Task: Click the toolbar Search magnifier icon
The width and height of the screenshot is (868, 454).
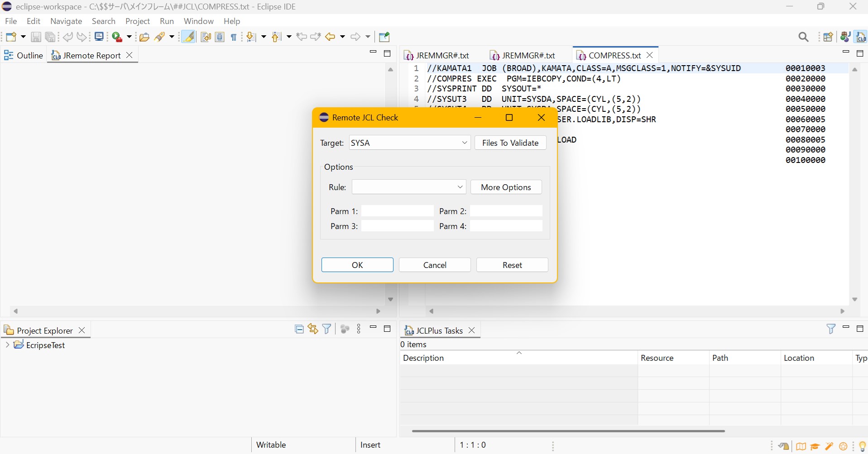Action: tap(803, 37)
